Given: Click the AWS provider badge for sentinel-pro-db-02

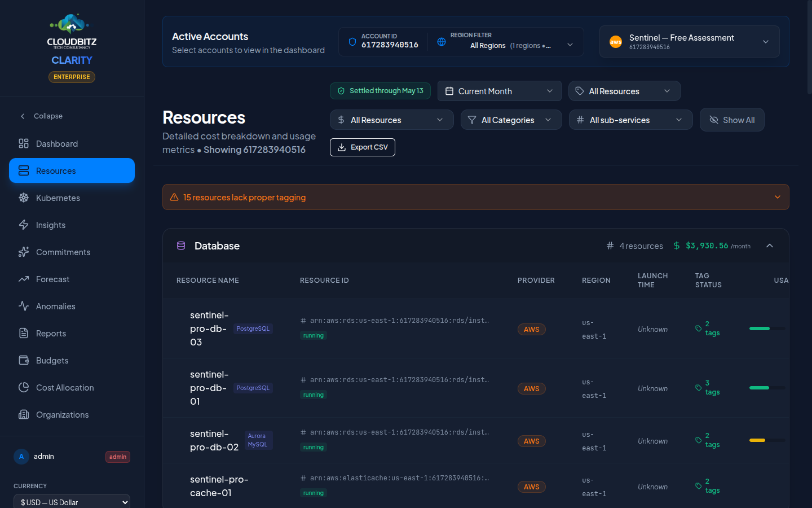Looking at the screenshot, I should [532, 441].
